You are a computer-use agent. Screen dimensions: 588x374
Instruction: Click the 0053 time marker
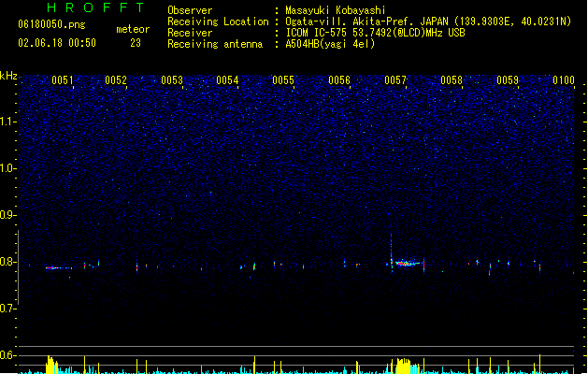172,80
